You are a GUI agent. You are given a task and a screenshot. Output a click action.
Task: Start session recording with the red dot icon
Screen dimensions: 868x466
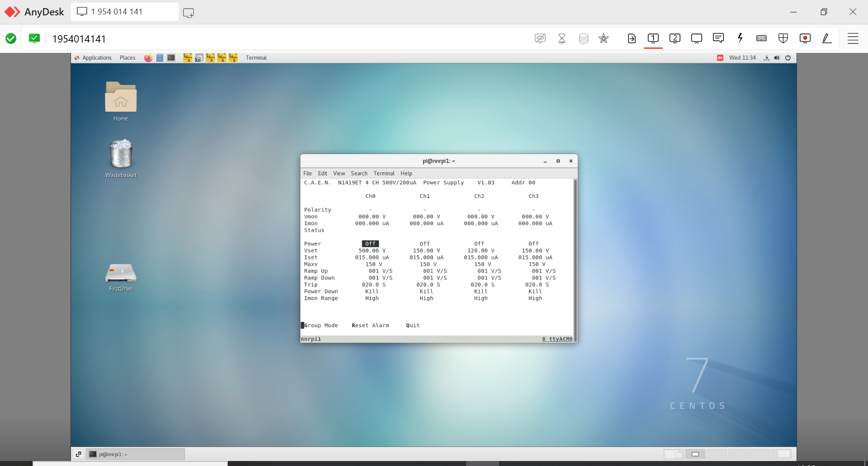(805, 38)
